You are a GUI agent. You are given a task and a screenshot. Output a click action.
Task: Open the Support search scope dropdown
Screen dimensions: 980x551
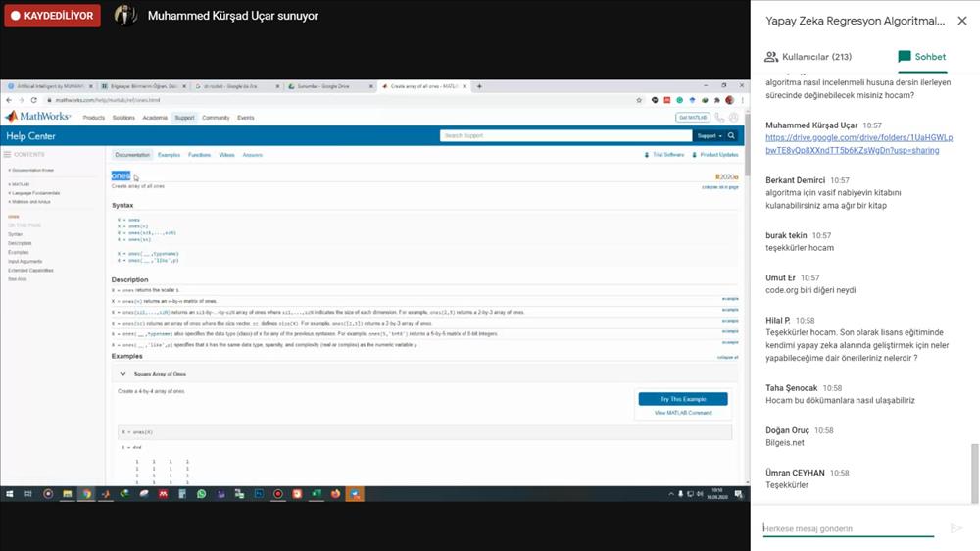(709, 135)
